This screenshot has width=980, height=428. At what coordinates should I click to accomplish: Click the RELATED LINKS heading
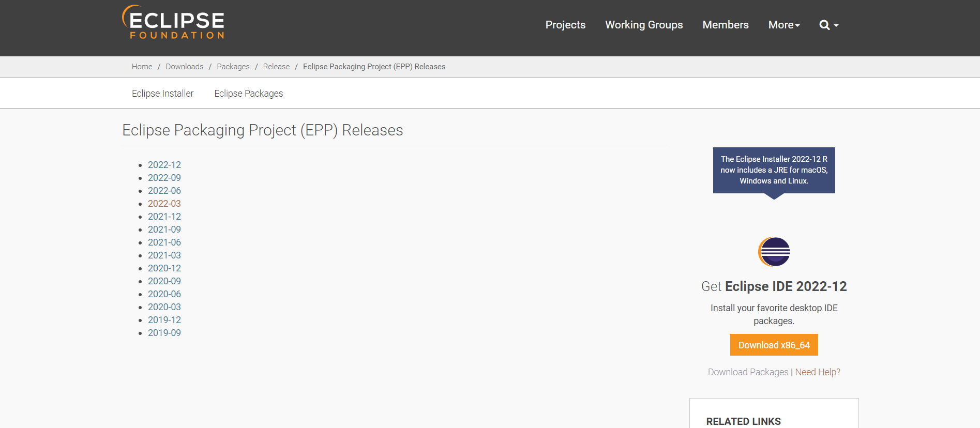tap(743, 421)
